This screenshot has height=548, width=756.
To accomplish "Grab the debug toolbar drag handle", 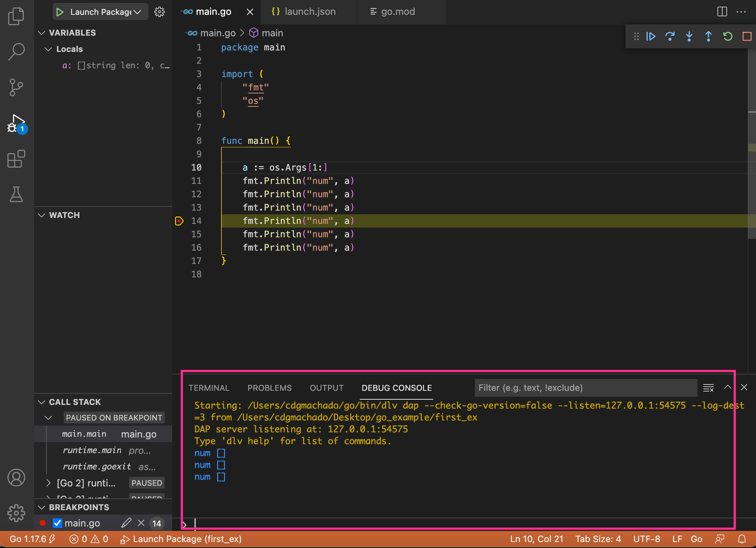I will (637, 36).
